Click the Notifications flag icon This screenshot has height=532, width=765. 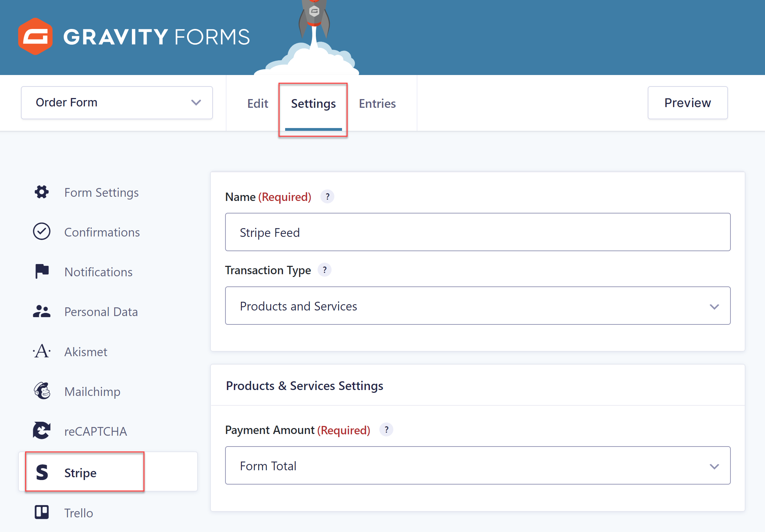[42, 271]
